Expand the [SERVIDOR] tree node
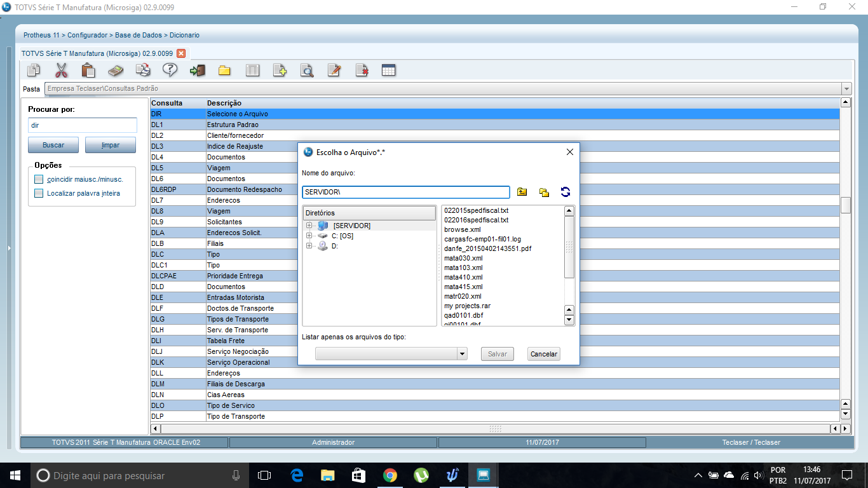This screenshot has width=868, height=488. point(309,226)
